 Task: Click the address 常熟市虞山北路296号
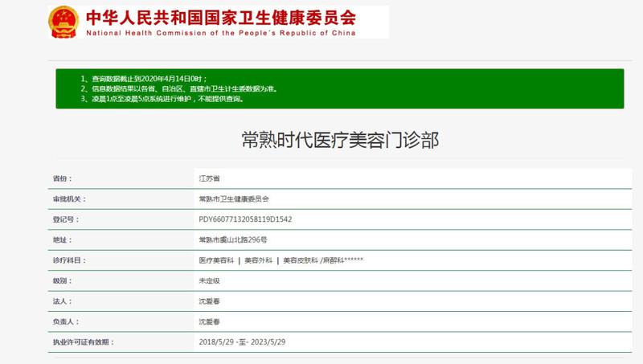pyautogui.click(x=232, y=239)
